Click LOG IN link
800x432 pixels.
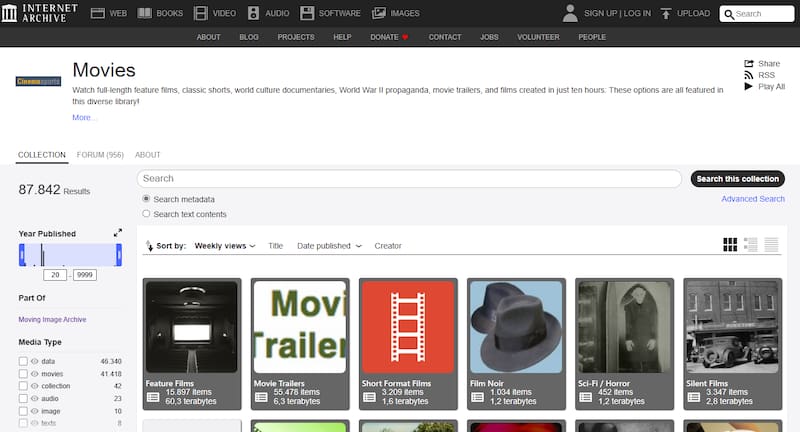[x=637, y=13]
